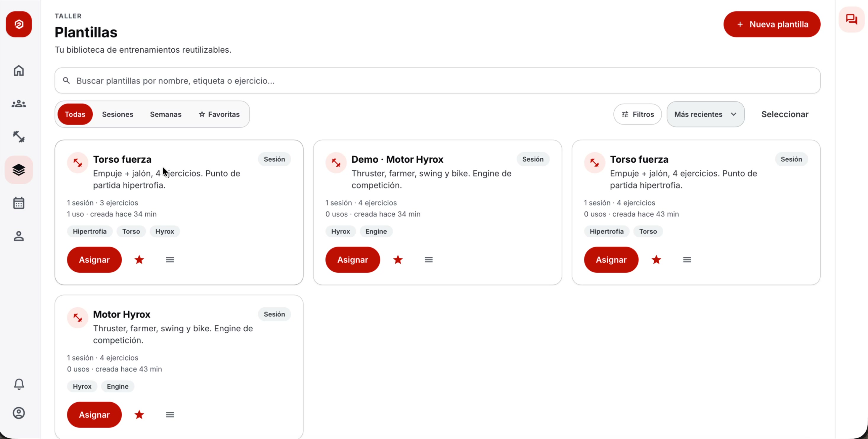Create a Nueva plantilla

tap(771, 24)
